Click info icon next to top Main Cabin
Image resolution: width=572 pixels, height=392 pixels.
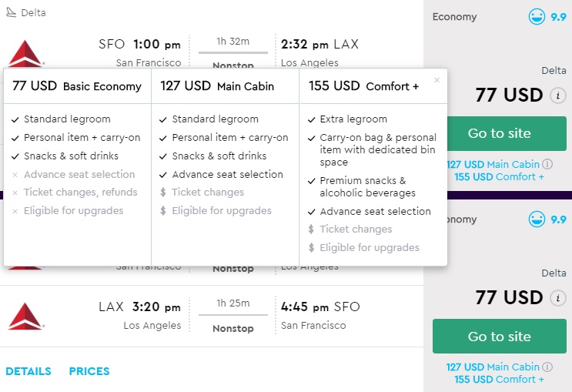[x=547, y=164]
